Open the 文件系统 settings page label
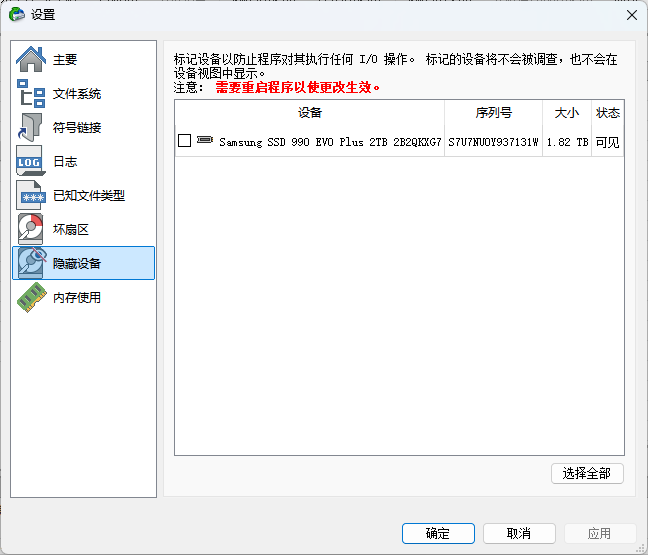The width and height of the screenshot is (648, 555). 77,94
